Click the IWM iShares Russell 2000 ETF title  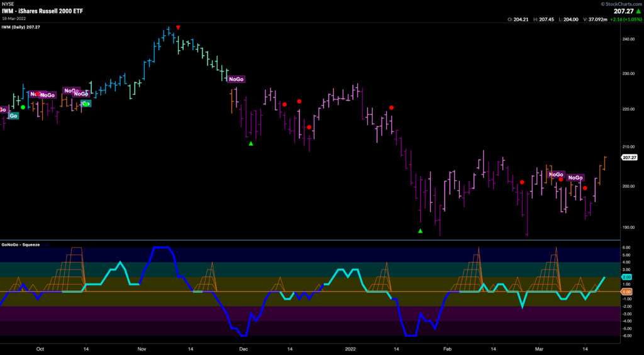tap(42, 11)
